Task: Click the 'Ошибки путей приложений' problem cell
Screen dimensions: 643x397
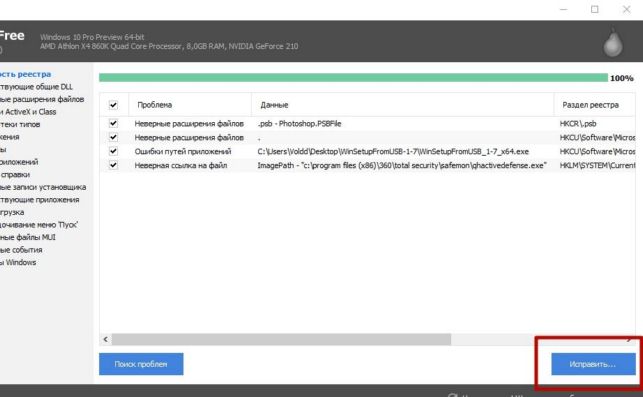Action: (183, 151)
